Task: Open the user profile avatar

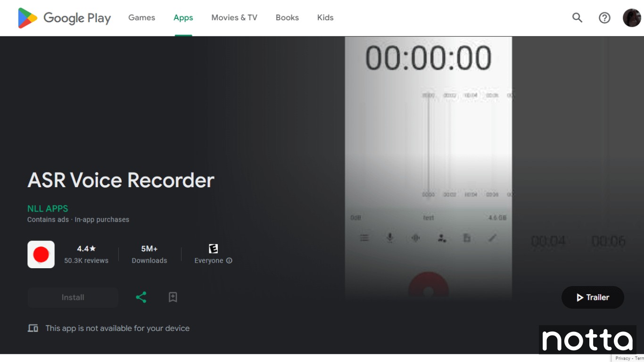Action: [631, 18]
